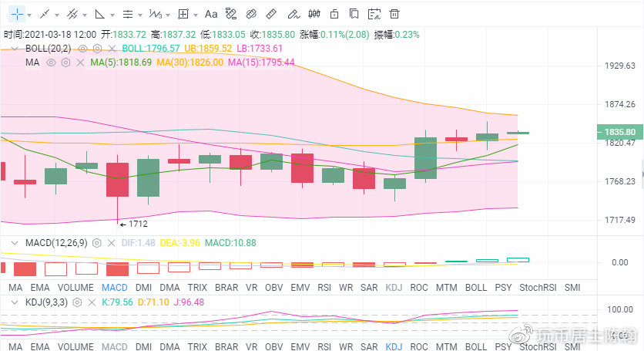Select OBV tab in the row below MACD panel

point(274,288)
